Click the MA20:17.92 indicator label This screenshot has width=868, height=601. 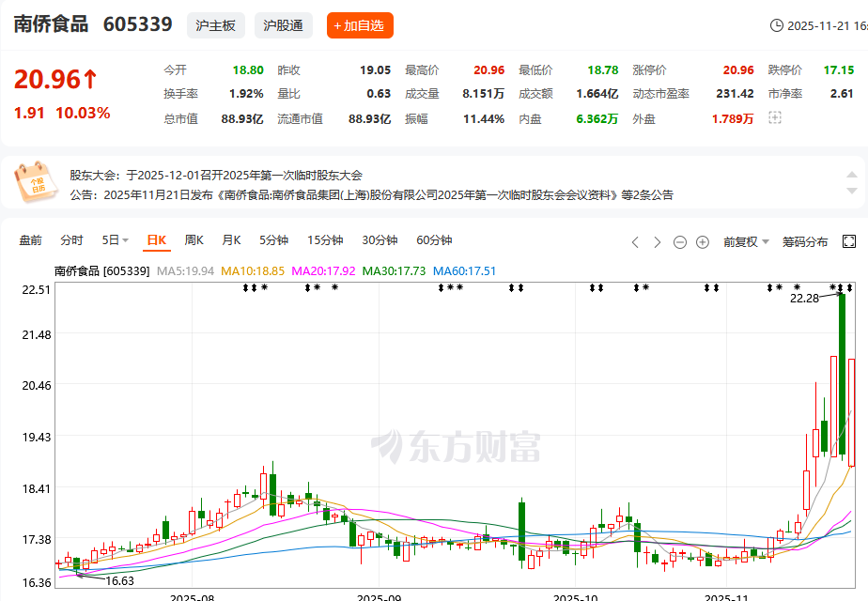323,271
